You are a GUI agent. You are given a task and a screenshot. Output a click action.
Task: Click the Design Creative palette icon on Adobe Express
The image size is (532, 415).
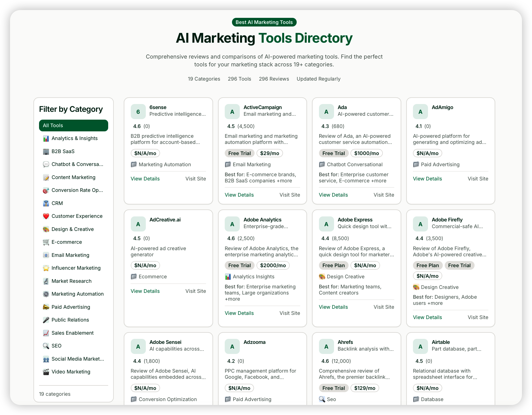pyautogui.click(x=322, y=276)
